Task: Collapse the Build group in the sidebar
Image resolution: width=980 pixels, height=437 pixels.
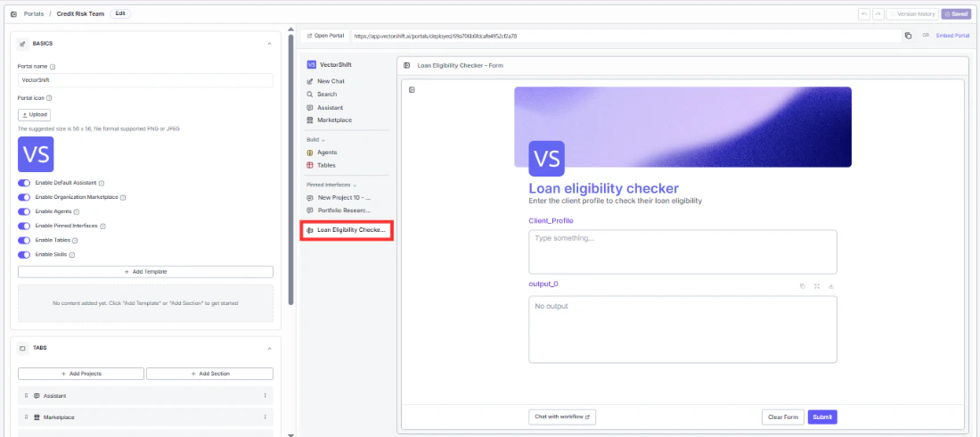Action: 323,140
